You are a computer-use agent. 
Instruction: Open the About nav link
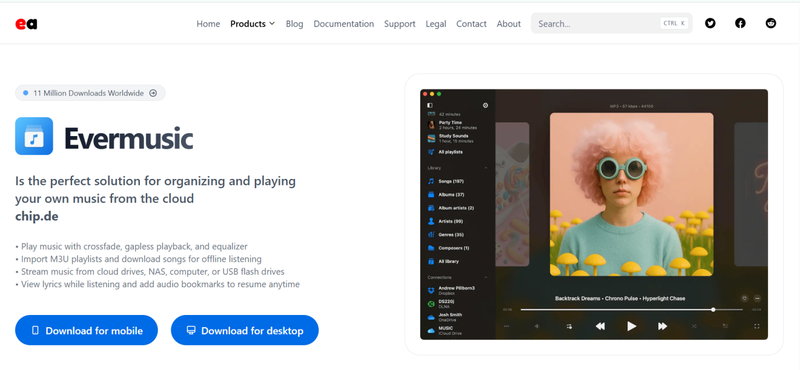coord(509,23)
